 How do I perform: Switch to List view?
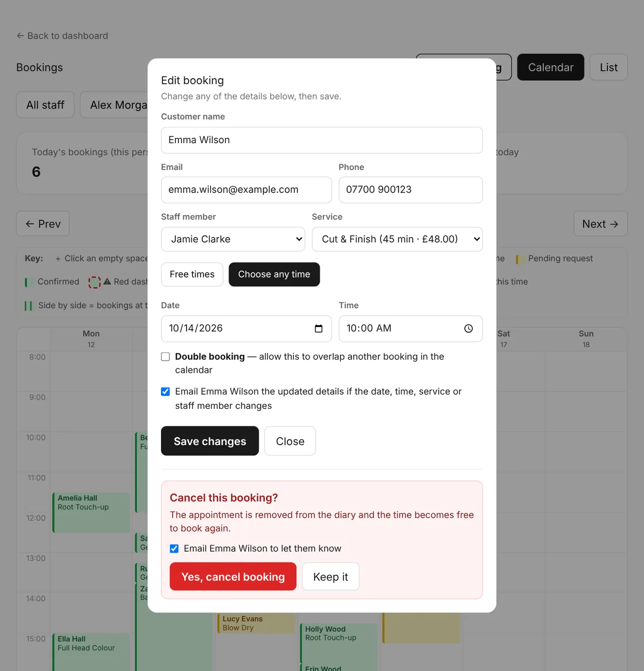click(x=609, y=67)
